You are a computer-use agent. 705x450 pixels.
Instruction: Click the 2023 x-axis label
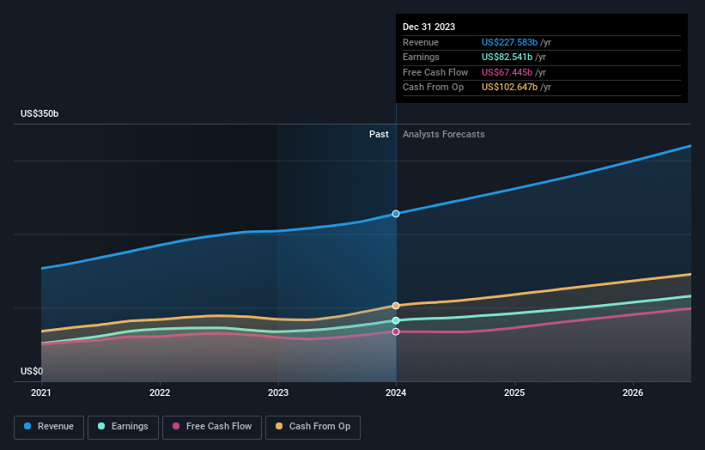[278, 393]
